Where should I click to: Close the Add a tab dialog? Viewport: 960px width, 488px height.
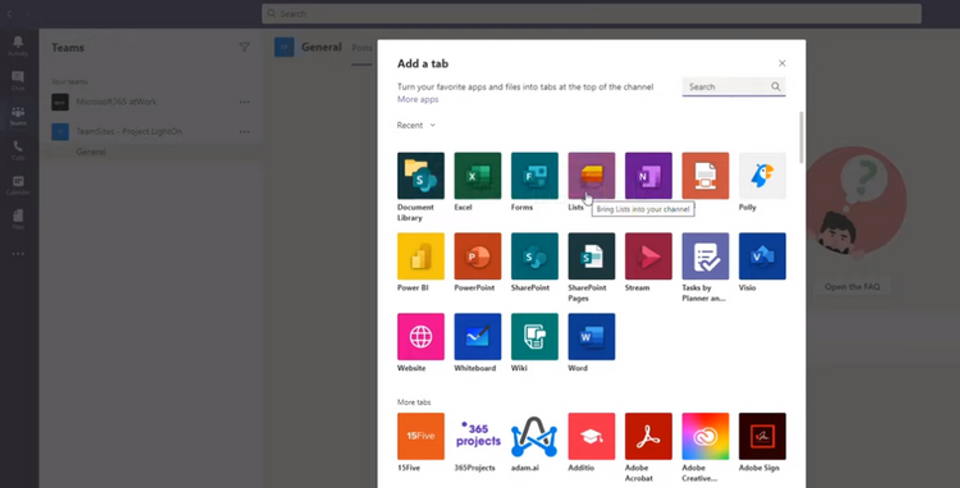[x=782, y=63]
